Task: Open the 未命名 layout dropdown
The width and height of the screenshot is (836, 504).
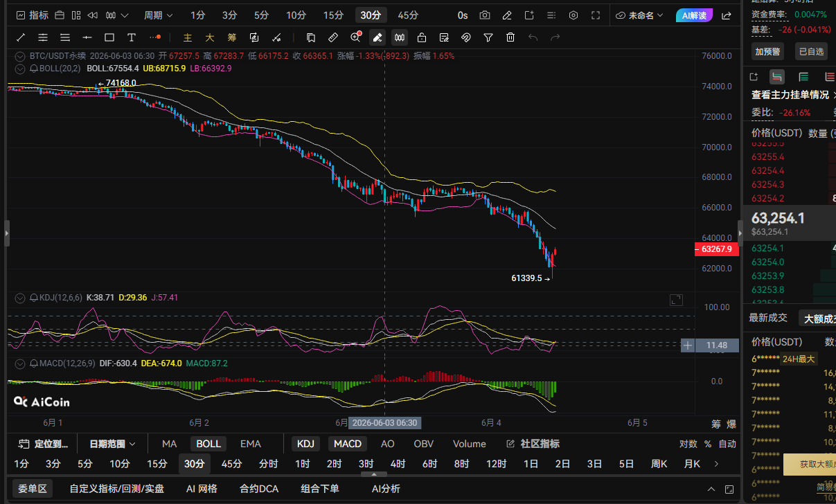Action: (640, 15)
